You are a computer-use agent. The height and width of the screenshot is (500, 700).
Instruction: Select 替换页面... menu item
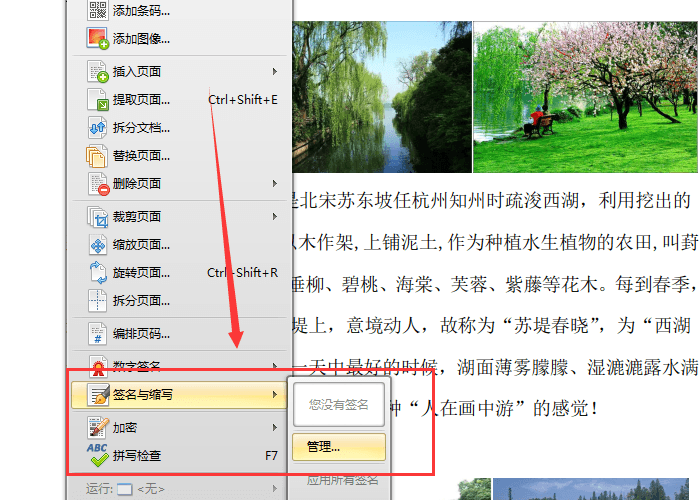pos(179,156)
